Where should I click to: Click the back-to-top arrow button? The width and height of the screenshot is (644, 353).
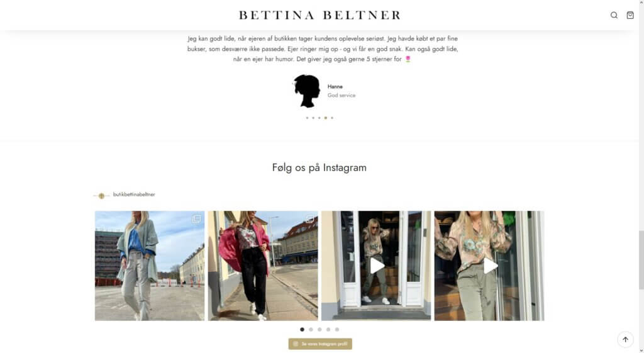(x=625, y=339)
